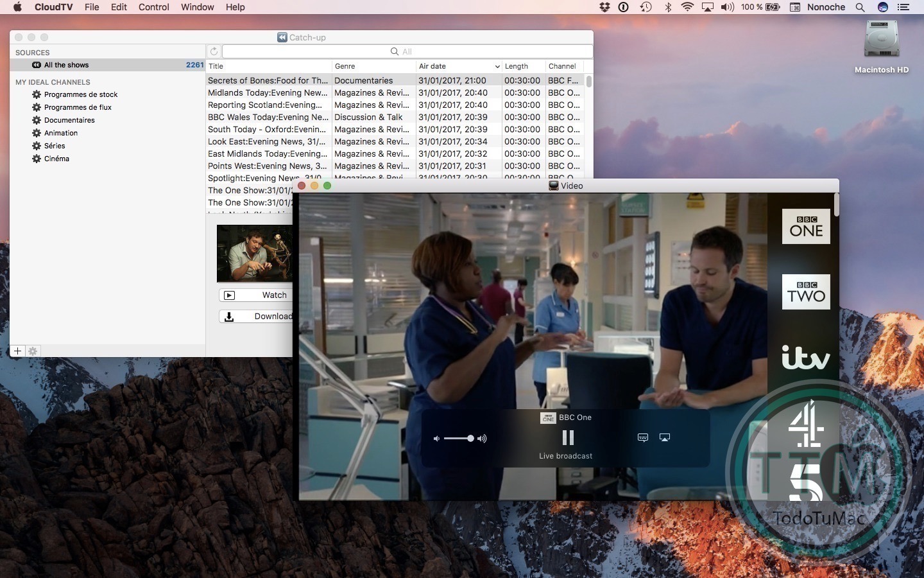This screenshot has width=924, height=578.
Task: Open the Window menu
Action: click(x=197, y=7)
